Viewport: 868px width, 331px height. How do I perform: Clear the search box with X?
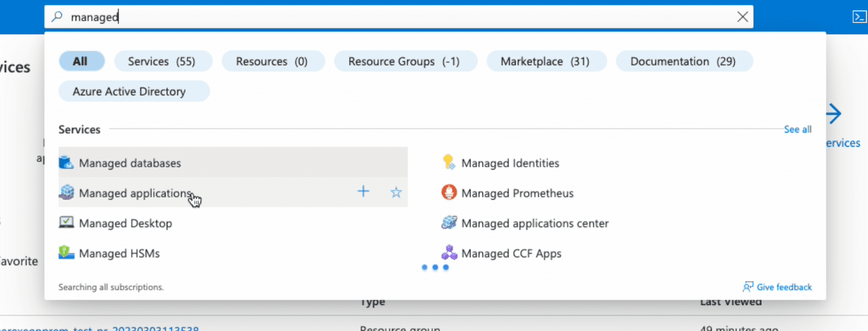tap(742, 17)
